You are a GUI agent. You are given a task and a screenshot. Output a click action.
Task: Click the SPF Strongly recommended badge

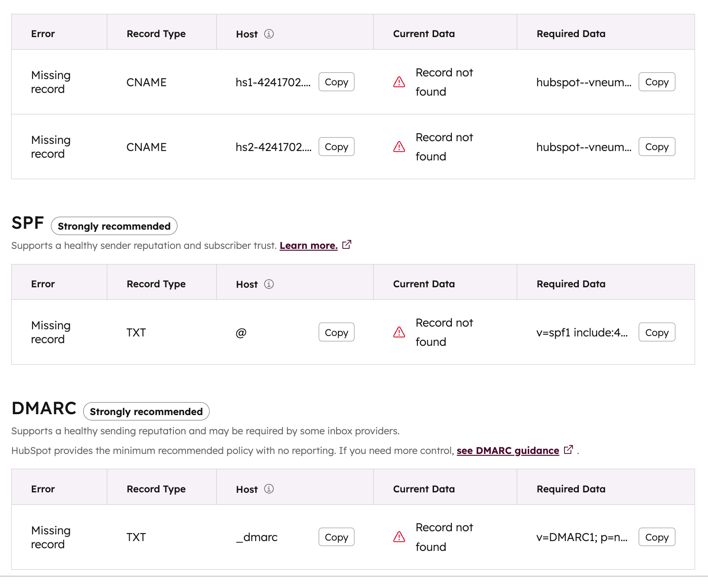tap(114, 226)
